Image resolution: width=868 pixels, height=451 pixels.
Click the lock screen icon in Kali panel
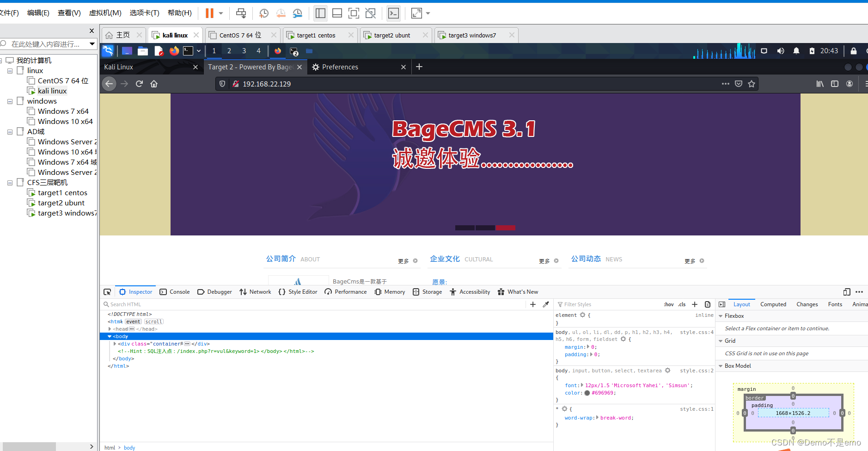point(854,51)
